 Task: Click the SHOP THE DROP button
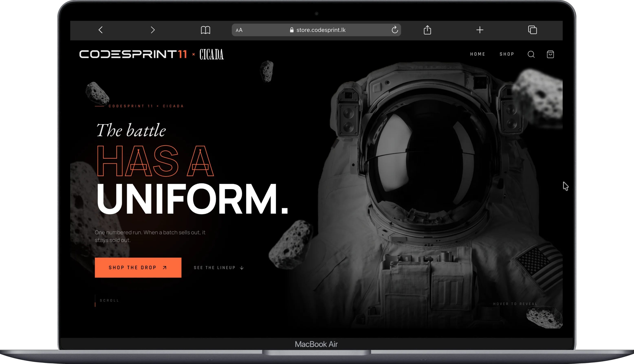(x=138, y=268)
